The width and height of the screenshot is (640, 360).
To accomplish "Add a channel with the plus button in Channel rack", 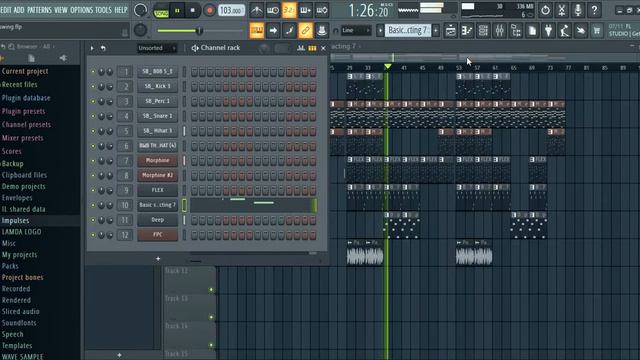I will pyautogui.click(x=158, y=259).
